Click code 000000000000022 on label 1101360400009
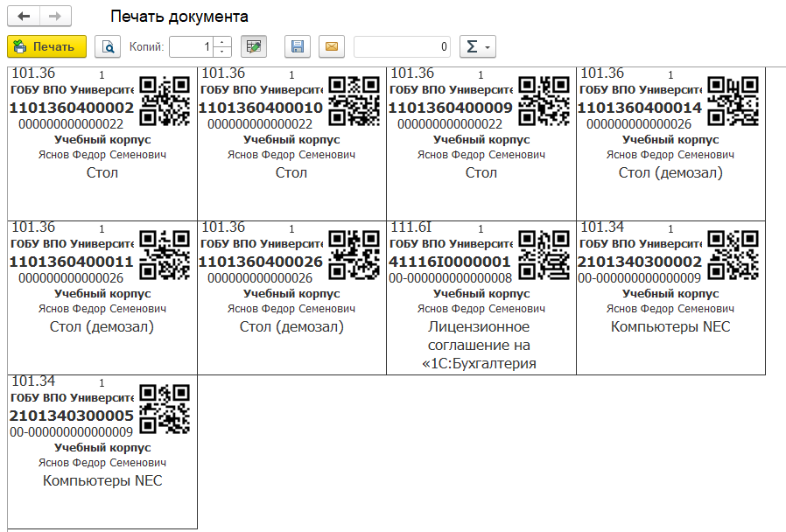Viewport: 786px width, 532px height. click(450, 124)
